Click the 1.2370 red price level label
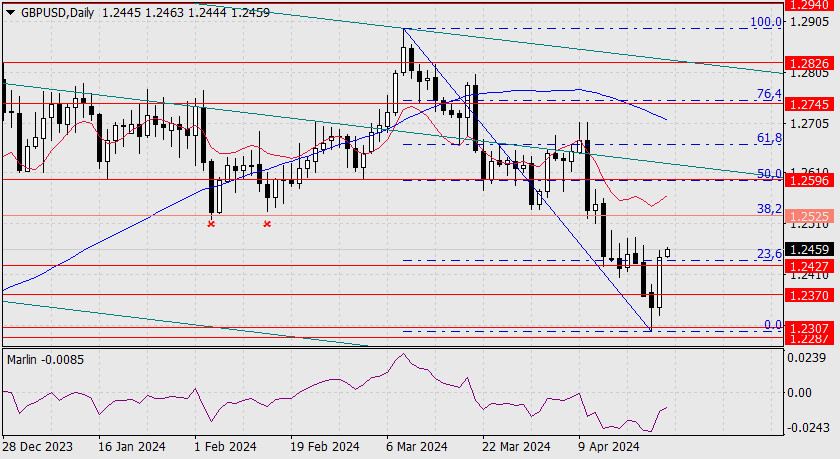Image resolution: width=840 pixels, height=459 pixels. (x=809, y=295)
